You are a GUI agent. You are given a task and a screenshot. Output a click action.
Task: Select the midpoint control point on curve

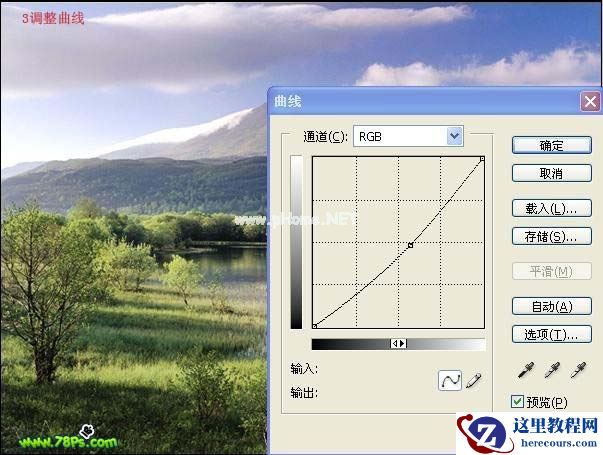(x=410, y=245)
